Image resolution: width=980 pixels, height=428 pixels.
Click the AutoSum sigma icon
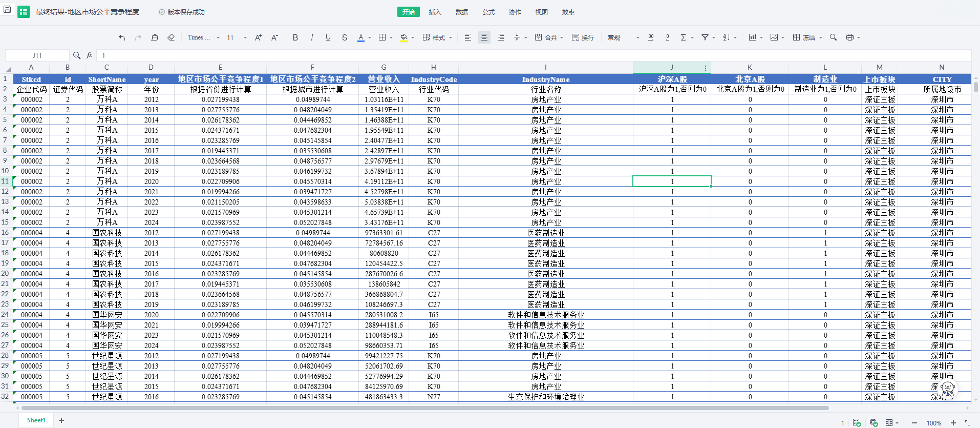point(683,37)
